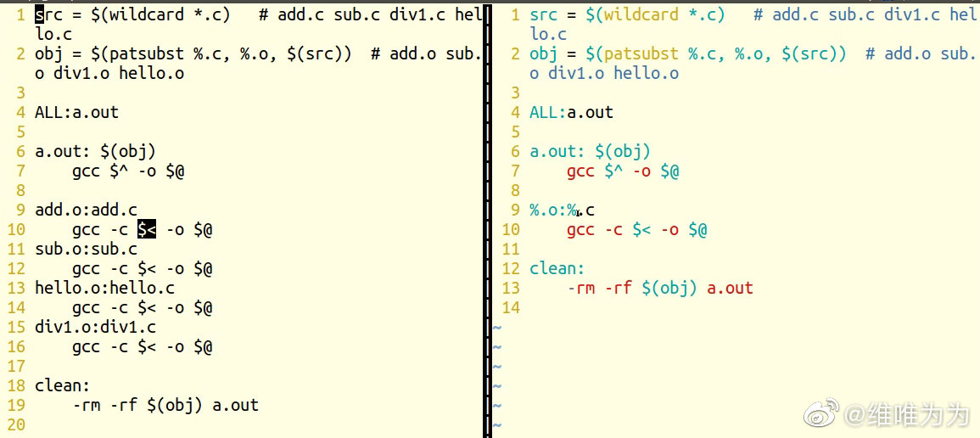980x438 pixels.
Task: Click gcc $^ -o $@ on left pane line 7
Action: pos(128,171)
